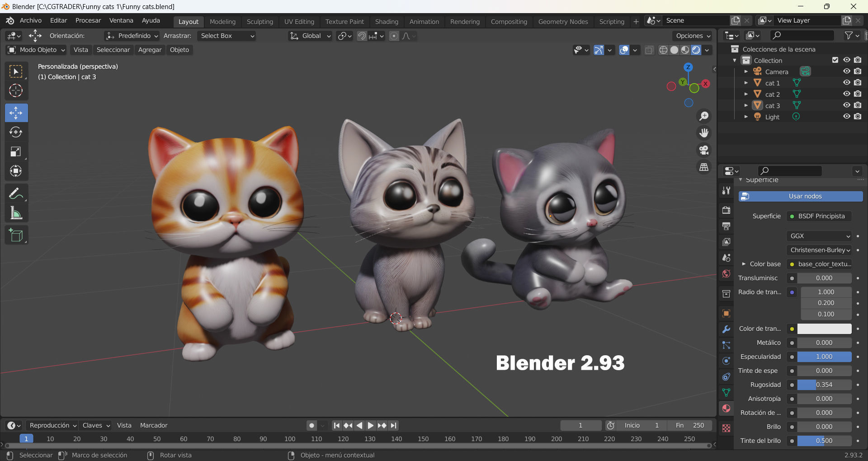868x461 pixels.
Task: Switch to the Modeling workspace tab
Action: tap(222, 22)
